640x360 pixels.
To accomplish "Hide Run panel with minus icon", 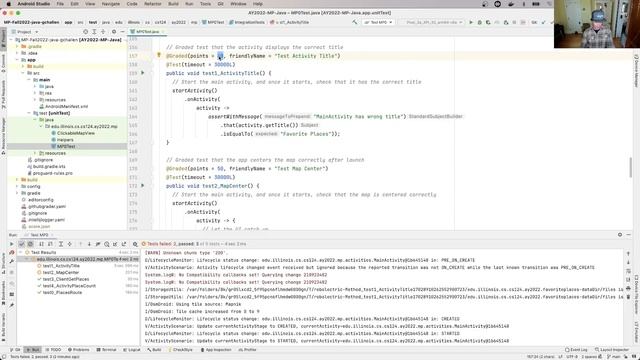I will point(629,235).
